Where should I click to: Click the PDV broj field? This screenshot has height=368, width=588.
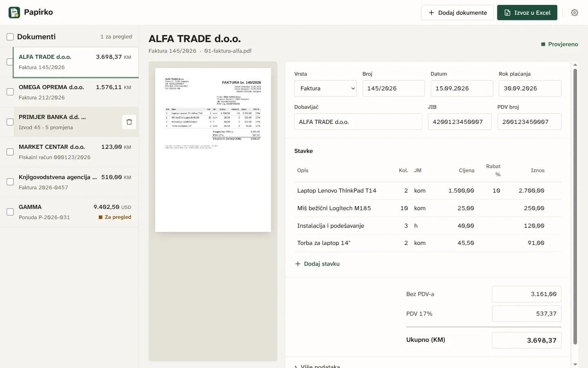tap(529, 122)
